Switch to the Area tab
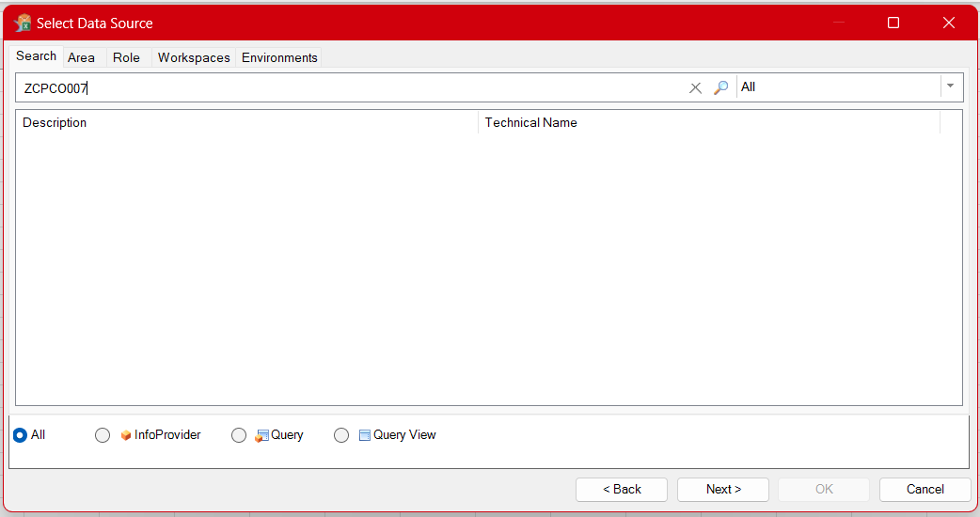The width and height of the screenshot is (980, 517). pos(81,57)
